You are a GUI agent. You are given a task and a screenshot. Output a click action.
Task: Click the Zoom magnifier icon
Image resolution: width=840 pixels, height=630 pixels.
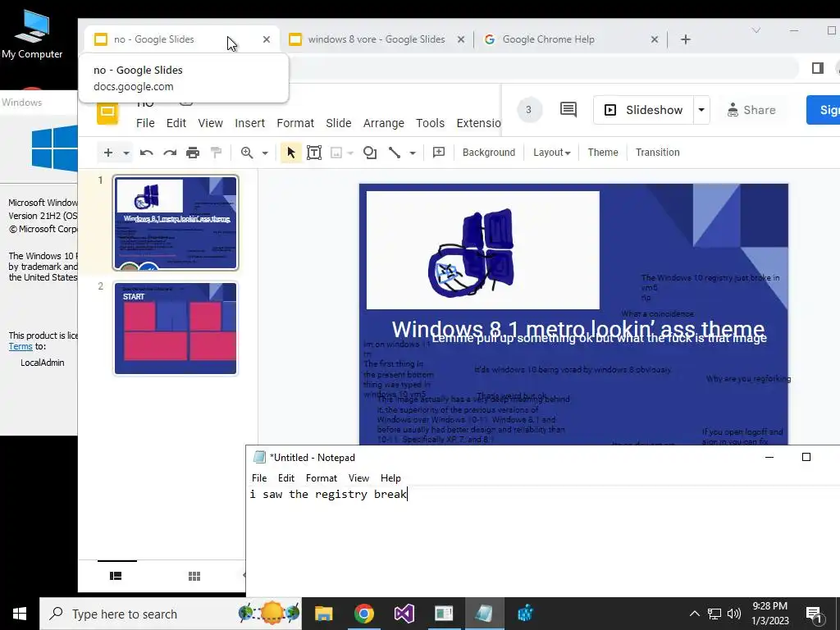tap(247, 153)
